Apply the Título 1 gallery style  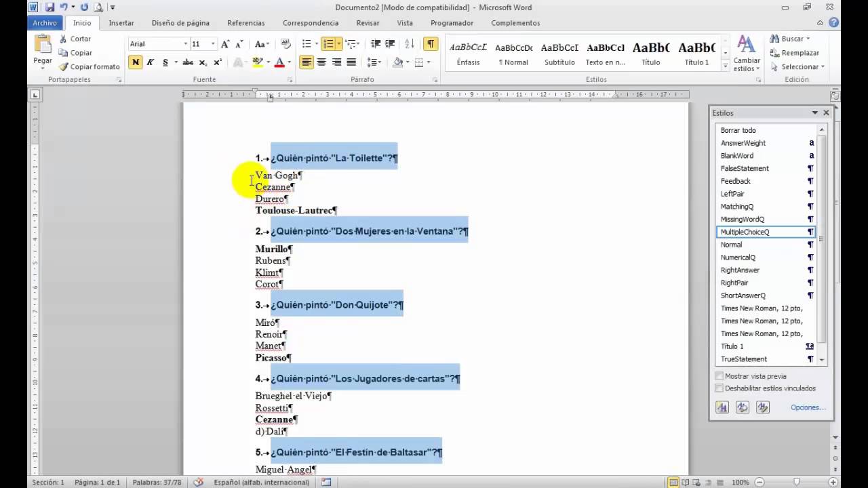(x=696, y=54)
